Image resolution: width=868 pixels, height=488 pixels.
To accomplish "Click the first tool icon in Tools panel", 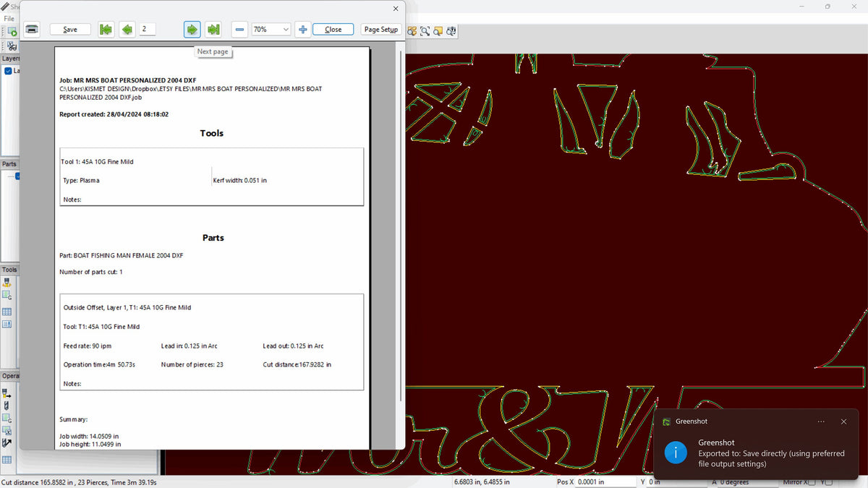I will click(x=7, y=283).
